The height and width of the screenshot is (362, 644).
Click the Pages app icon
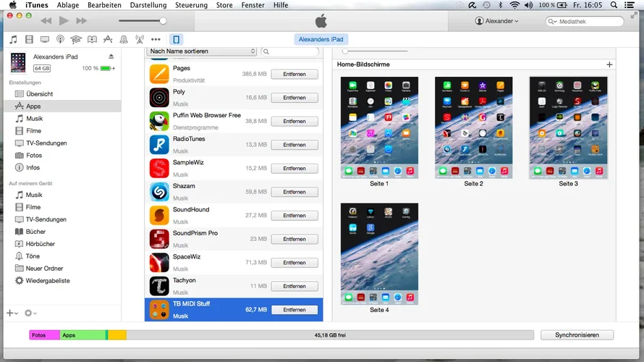[159, 74]
